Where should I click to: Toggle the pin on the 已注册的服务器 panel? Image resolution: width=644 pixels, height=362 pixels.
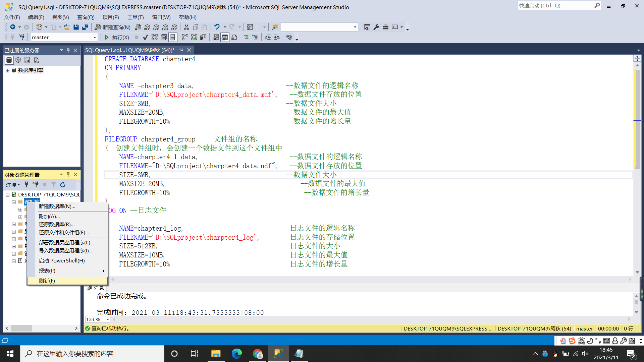coord(68,50)
